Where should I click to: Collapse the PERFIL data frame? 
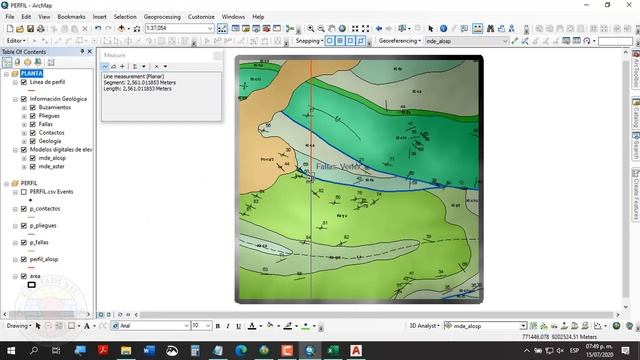[x=6, y=183]
